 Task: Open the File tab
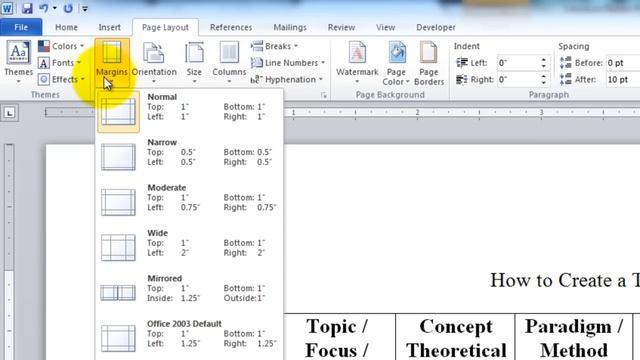click(21, 27)
